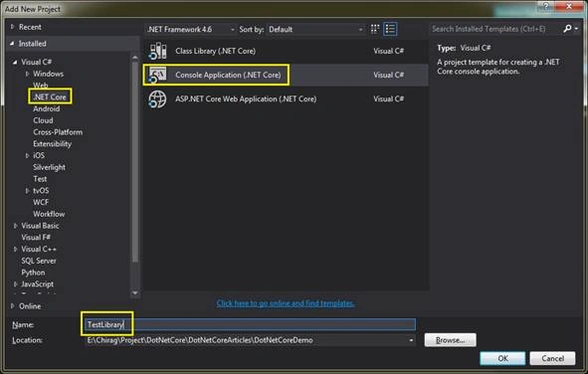Click the Name text field
Screen dimensions: 588x374
[x=250, y=324]
